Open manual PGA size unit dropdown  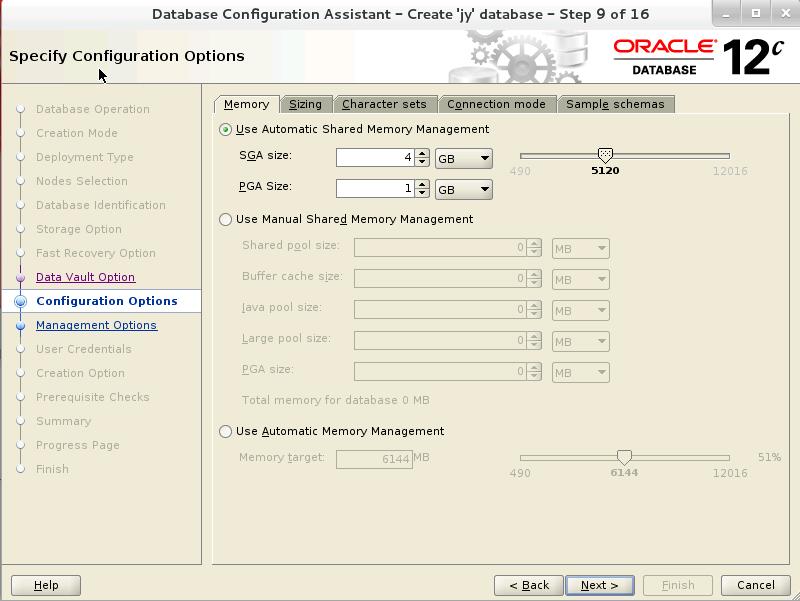tap(581, 372)
